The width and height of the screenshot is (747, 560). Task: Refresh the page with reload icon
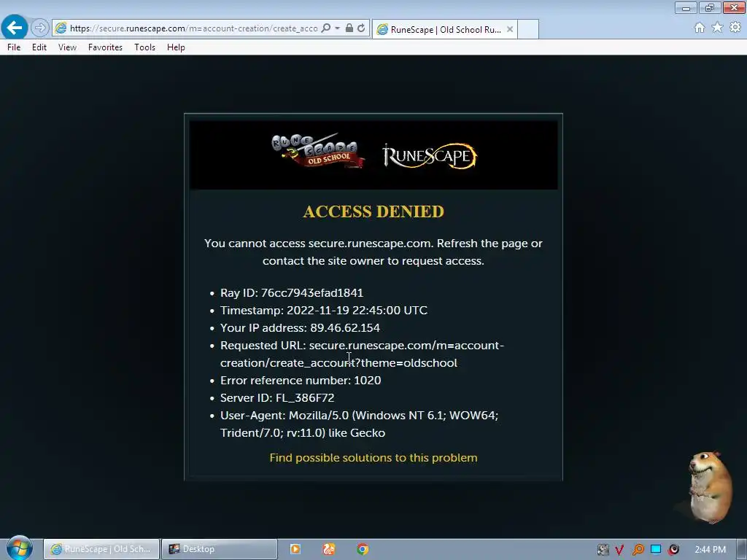362,28
